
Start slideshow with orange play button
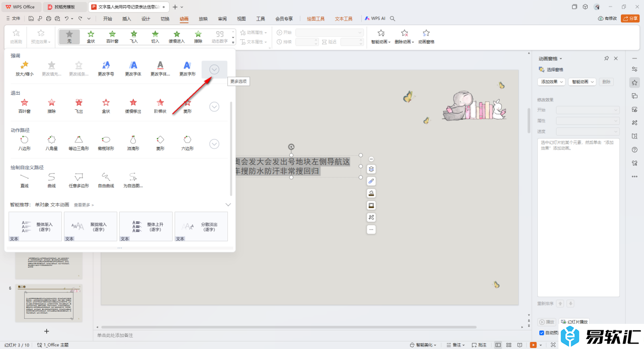point(533,345)
